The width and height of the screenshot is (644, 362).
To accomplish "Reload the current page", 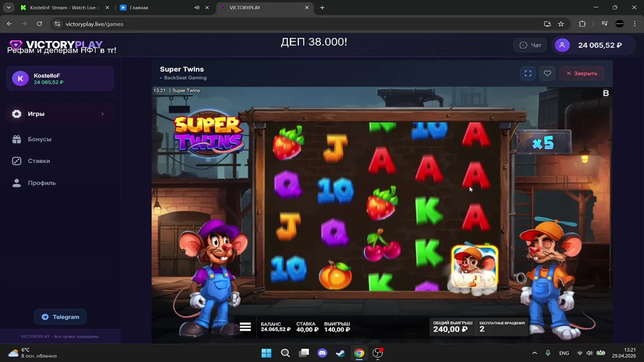I will (39, 24).
